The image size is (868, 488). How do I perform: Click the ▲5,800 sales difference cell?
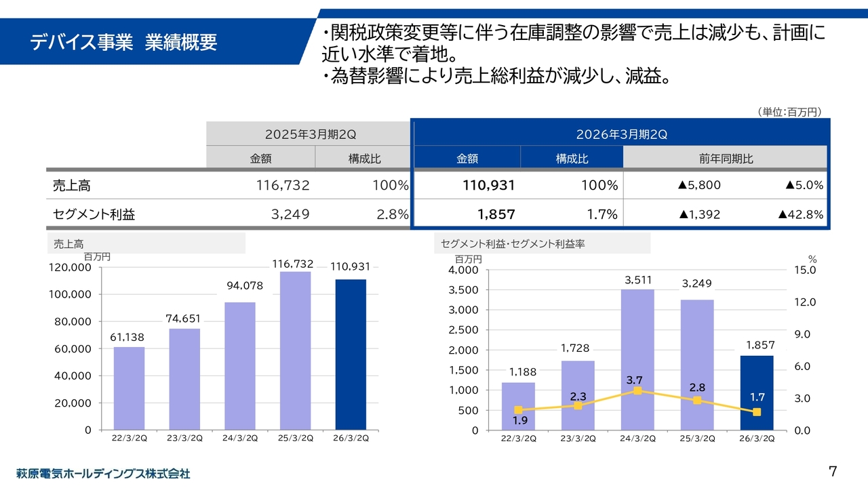tap(700, 185)
